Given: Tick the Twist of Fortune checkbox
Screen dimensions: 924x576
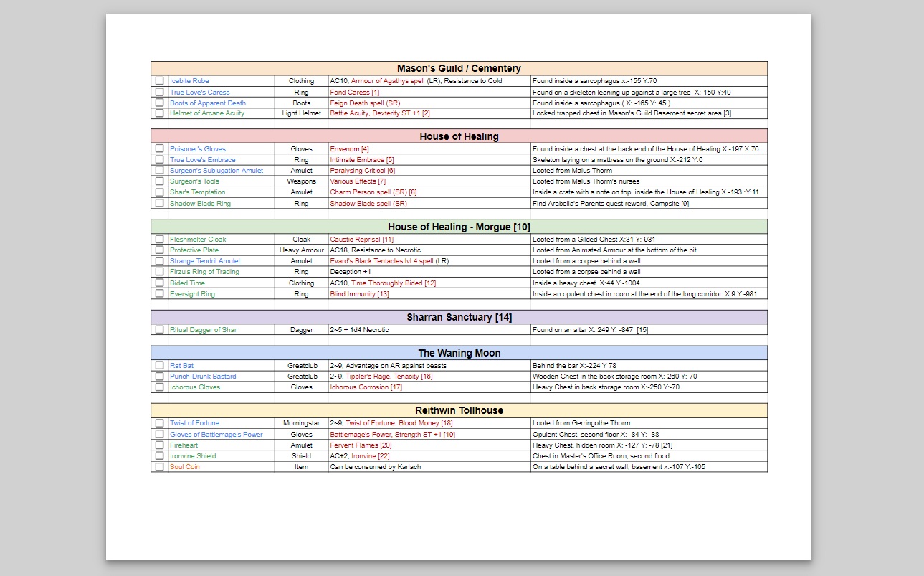Looking at the screenshot, I should coord(159,423).
